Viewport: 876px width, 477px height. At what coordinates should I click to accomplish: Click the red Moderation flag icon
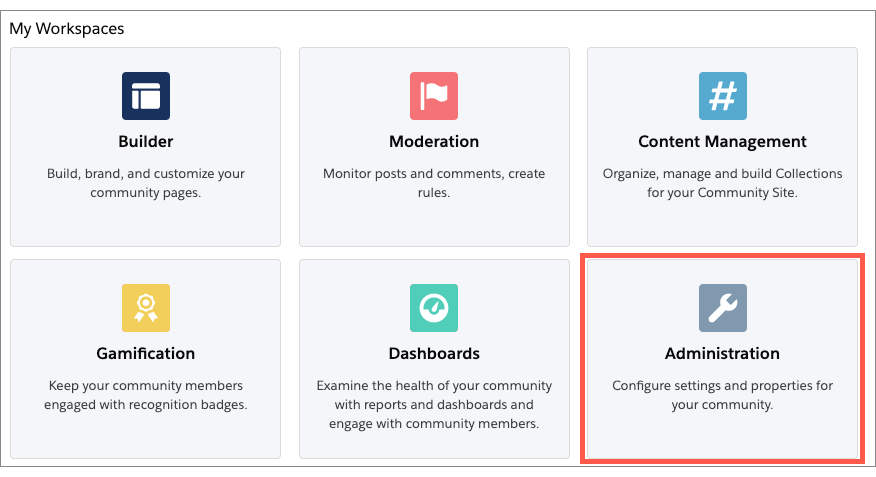tap(434, 96)
